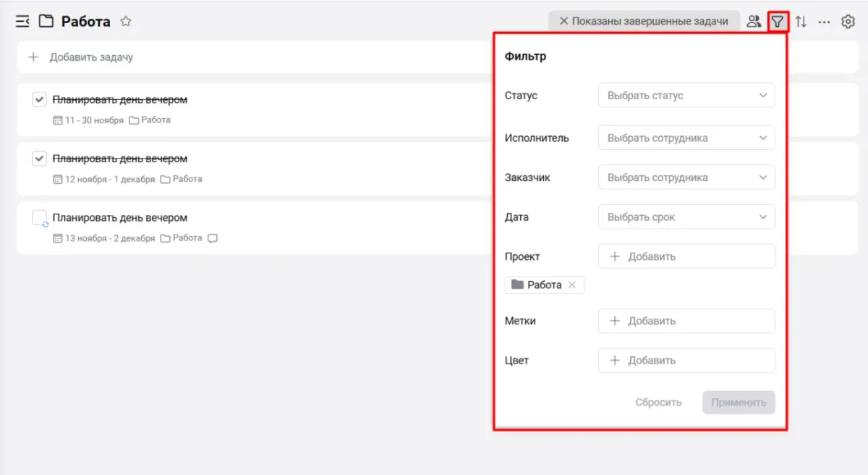
Task: Open the participants people icon
Action: pyautogui.click(x=754, y=22)
